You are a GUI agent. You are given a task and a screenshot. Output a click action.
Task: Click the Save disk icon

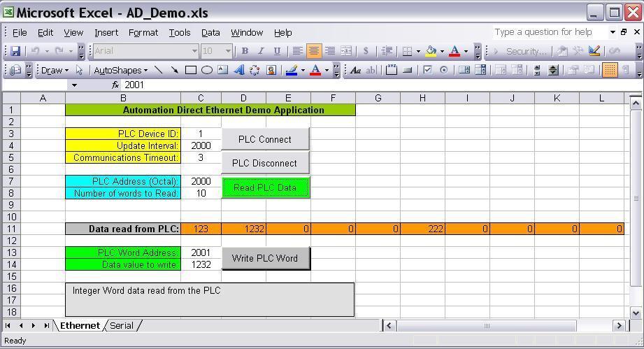pyautogui.click(x=15, y=51)
